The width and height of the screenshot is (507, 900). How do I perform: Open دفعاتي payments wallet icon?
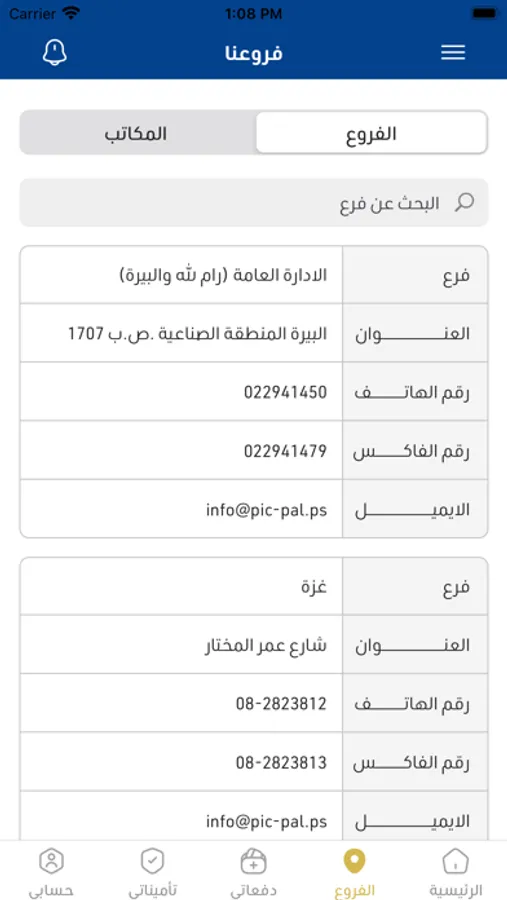pyautogui.click(x=253, y=862)
